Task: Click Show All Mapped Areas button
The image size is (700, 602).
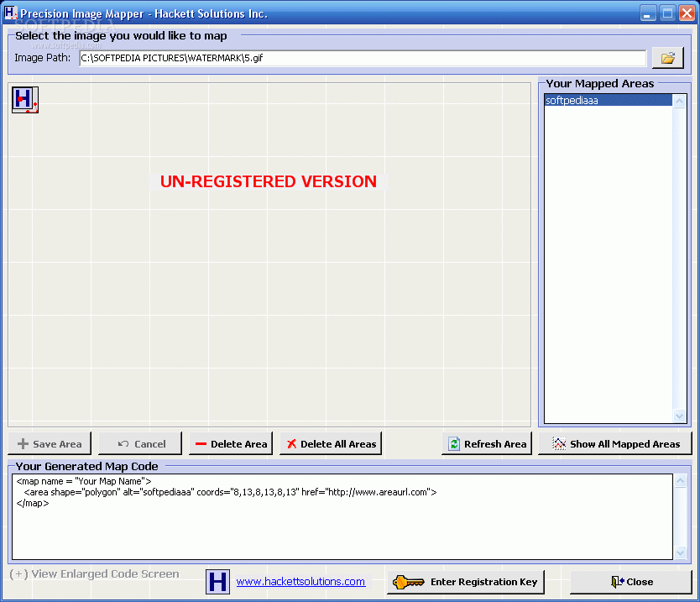Action: tap(615, 443)
